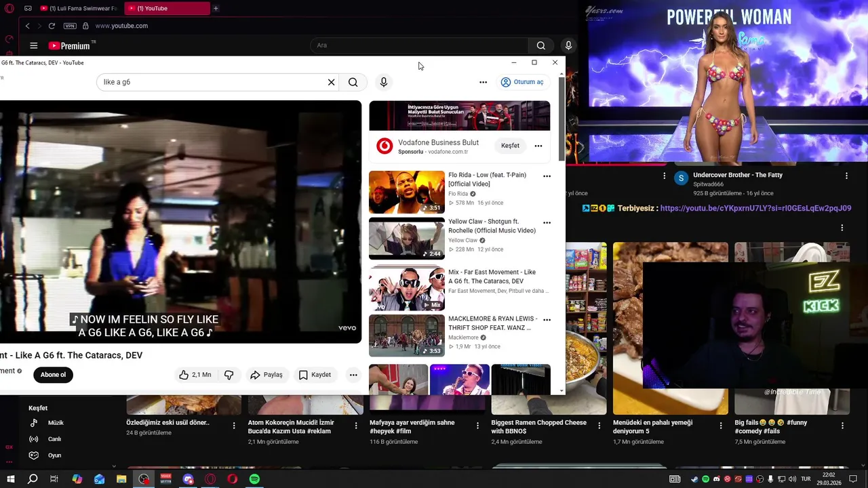Open Task View on the taskbar
This screenshot has height=488, width=868.
54,479
